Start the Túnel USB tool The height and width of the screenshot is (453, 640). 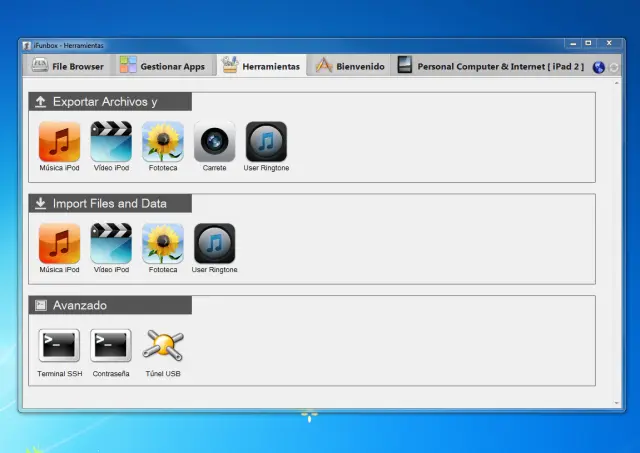pyautogui.click(x=162, y=346)
